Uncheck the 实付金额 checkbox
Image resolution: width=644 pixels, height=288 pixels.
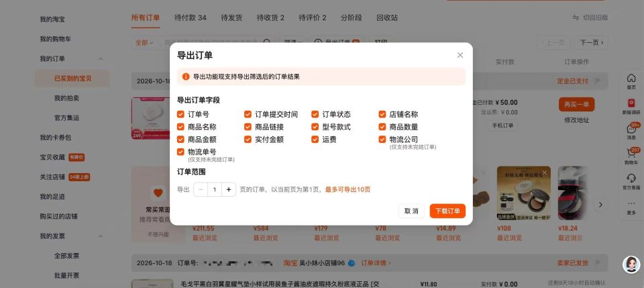click(248, 139)
